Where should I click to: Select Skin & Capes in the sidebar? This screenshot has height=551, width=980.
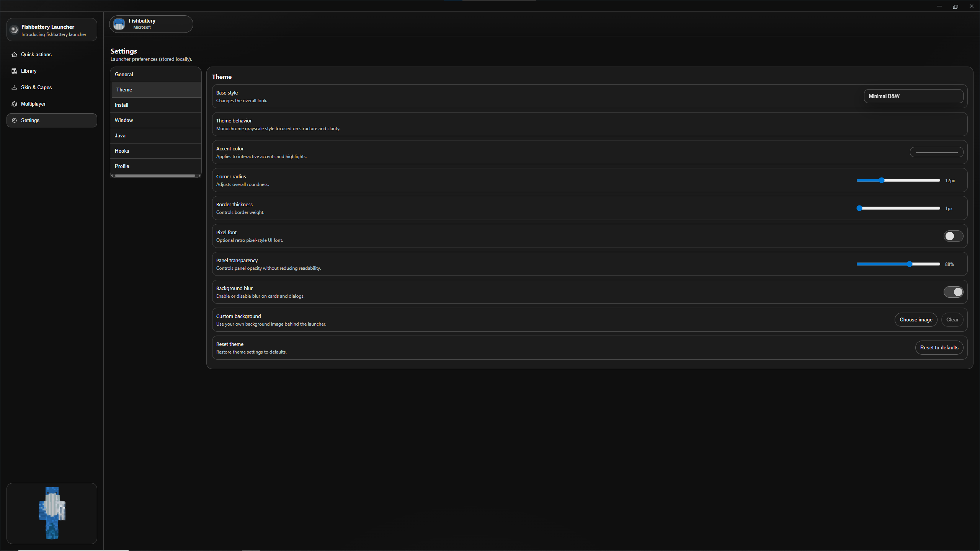pos(37,87)
